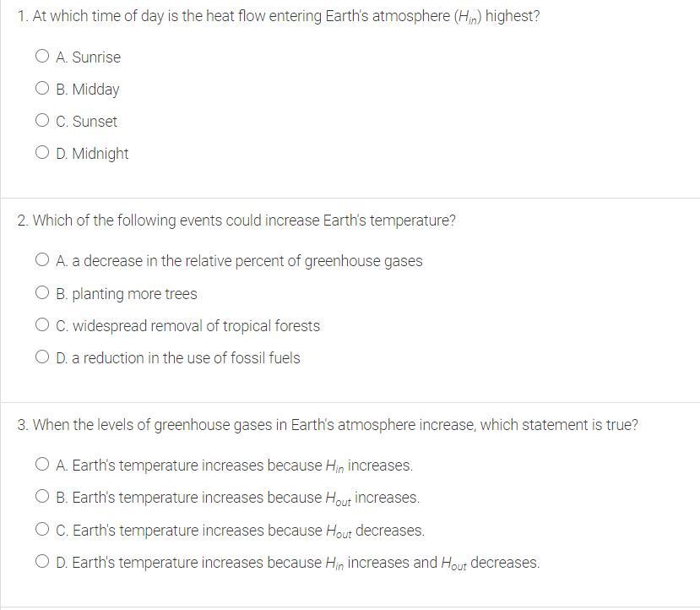Pick radio for reduction in fossil fuels

[x=42, y=357]
